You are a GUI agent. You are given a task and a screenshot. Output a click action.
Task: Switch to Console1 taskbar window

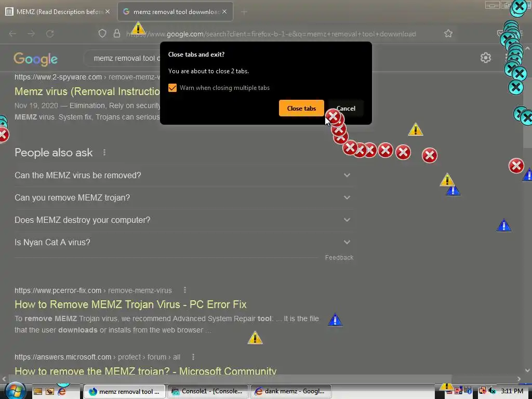click(x=208, y=392)
